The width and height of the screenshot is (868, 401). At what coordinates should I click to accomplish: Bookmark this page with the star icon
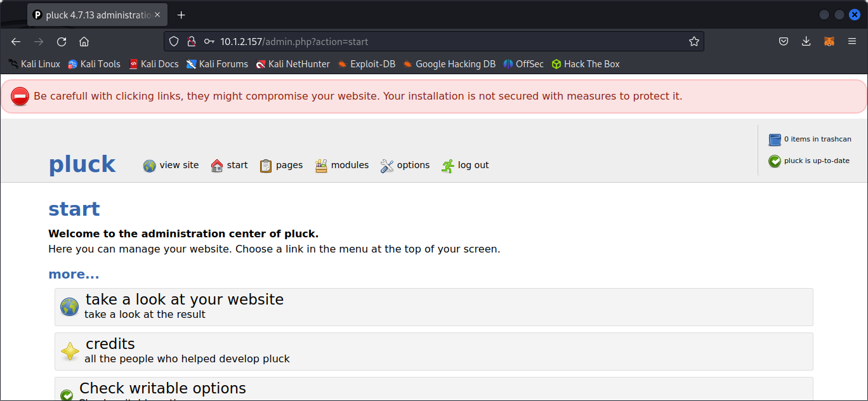pyautogui.click(x=694, y=42)
